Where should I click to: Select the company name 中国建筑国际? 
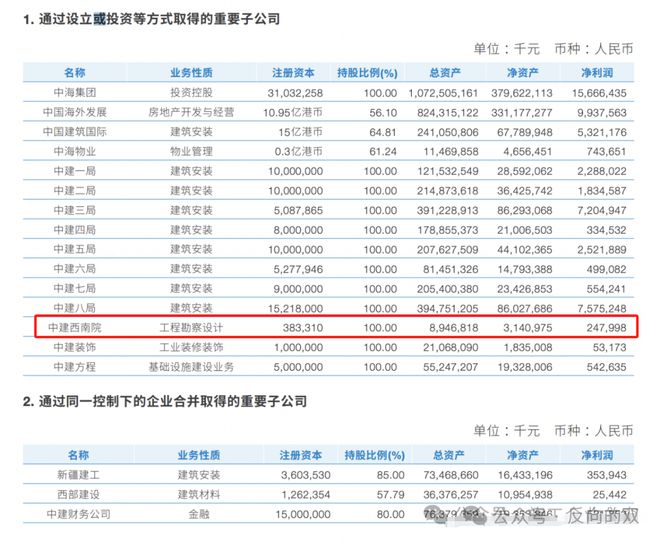point(75,132)
